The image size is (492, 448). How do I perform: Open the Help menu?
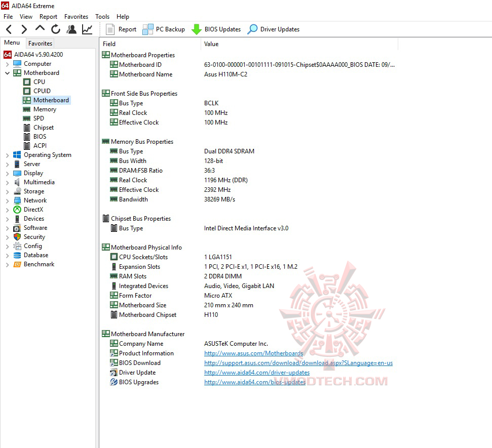click(x=123, y=17)
